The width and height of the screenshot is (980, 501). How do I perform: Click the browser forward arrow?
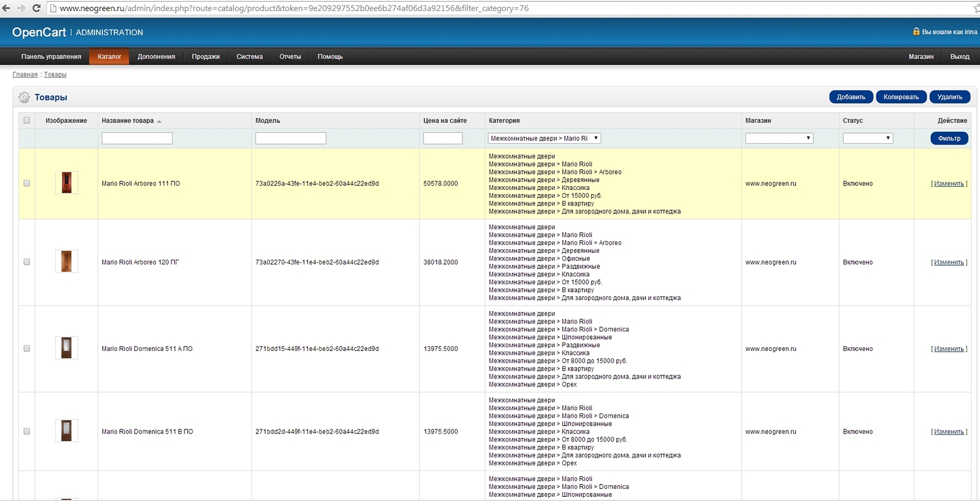[x=21, y=8]
